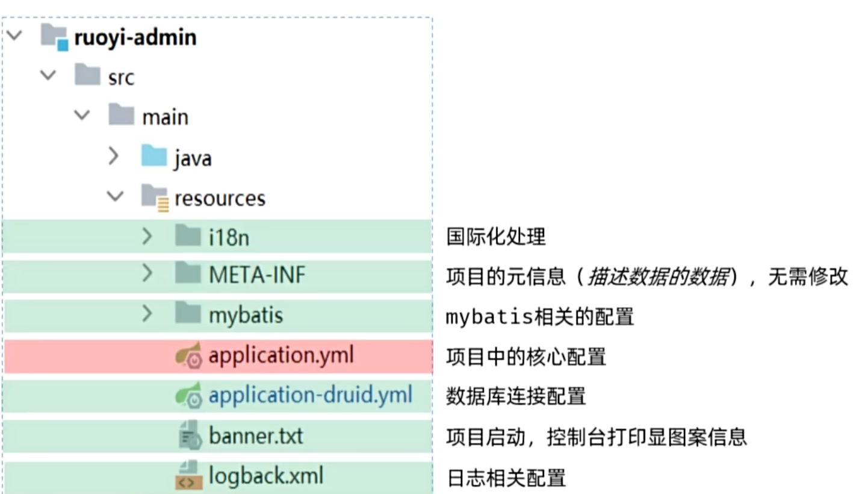Click the annotation starting with 项目的元信息
This screenshot has width=868, height=494.
[647, 277]
